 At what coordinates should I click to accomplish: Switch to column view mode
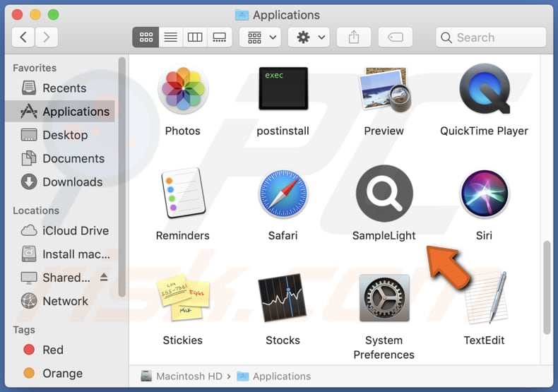pyautogui.click(x=195, y=37)
